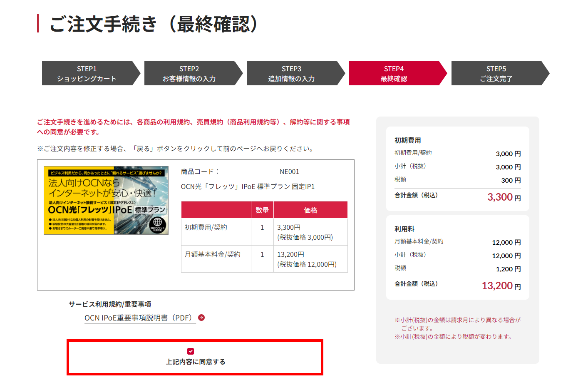Click the 商品コード label

(200, 171)
